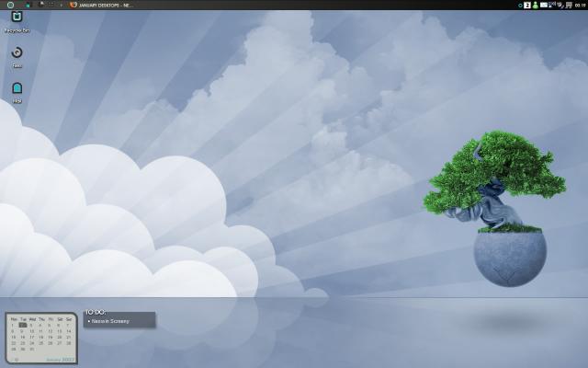588x368 pixels.
Task: Click the network computers tray icon
Action: click(x=552, y=5)
